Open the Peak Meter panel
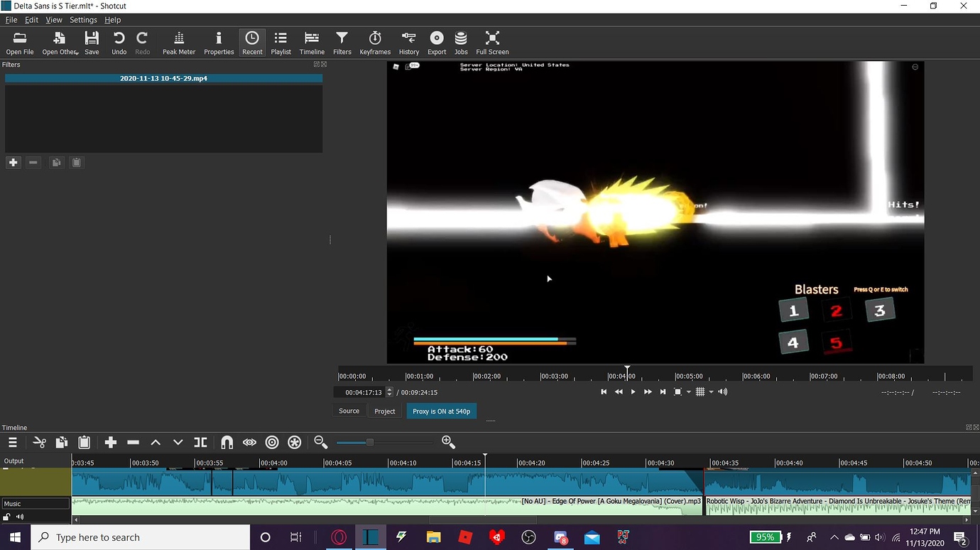 click(179, 43)
